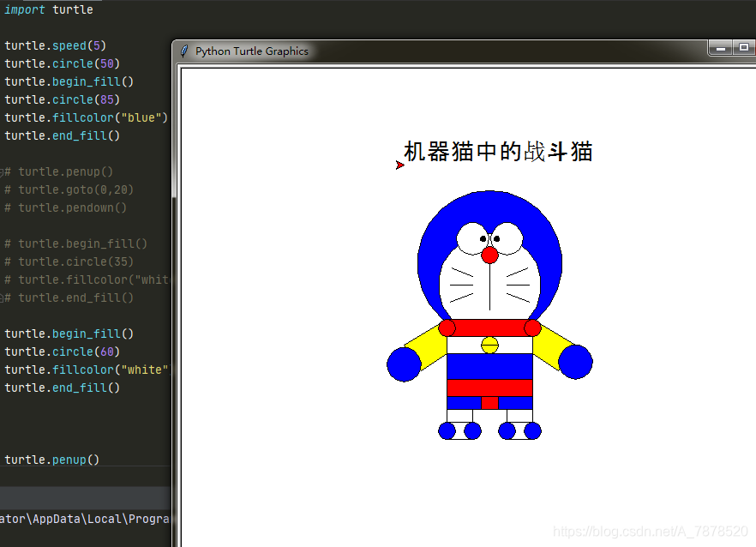Click the code line 'turtle.circle(50)'
The image size is (756, 547).
pyautogui.click(x=62, y=63)
